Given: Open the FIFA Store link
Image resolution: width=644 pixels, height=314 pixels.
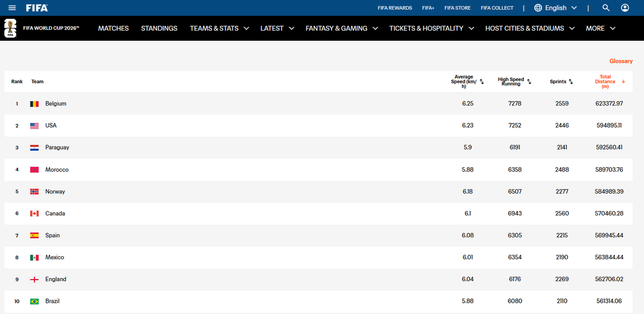Looking at the screenshot, I should point(457,8).
